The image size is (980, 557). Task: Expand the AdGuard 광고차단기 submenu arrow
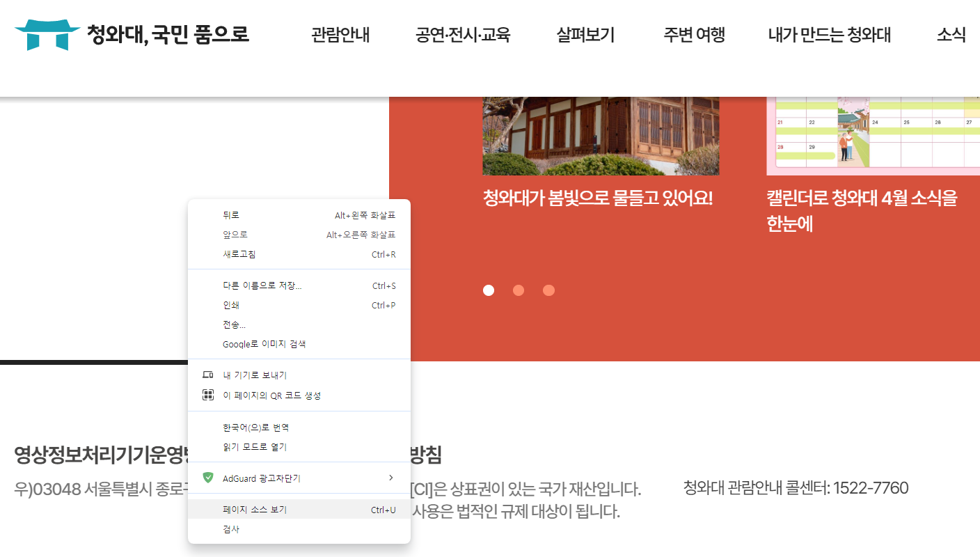[390, 478]
